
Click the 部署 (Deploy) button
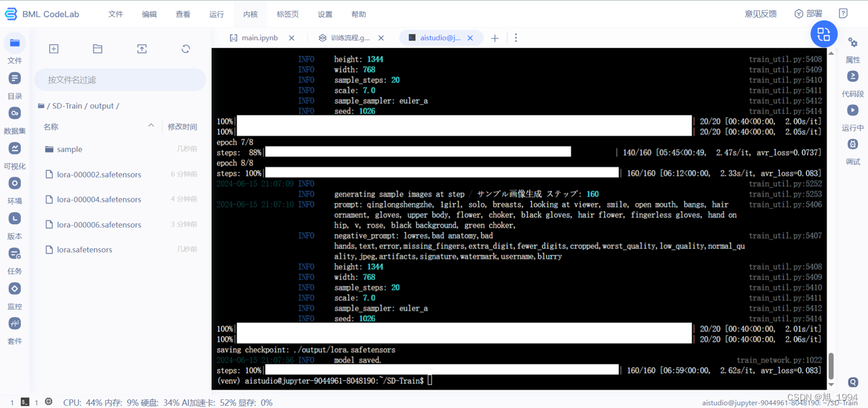pyautogui.click(x=808, y=14)
